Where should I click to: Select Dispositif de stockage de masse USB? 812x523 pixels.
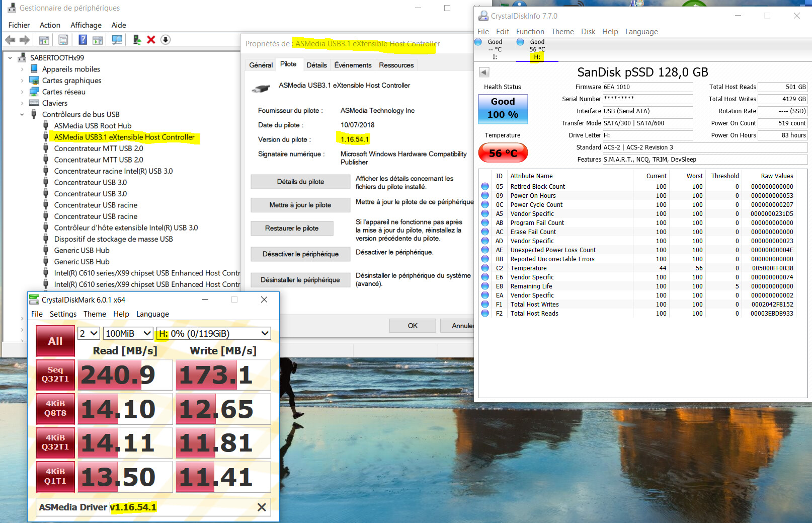113,239
